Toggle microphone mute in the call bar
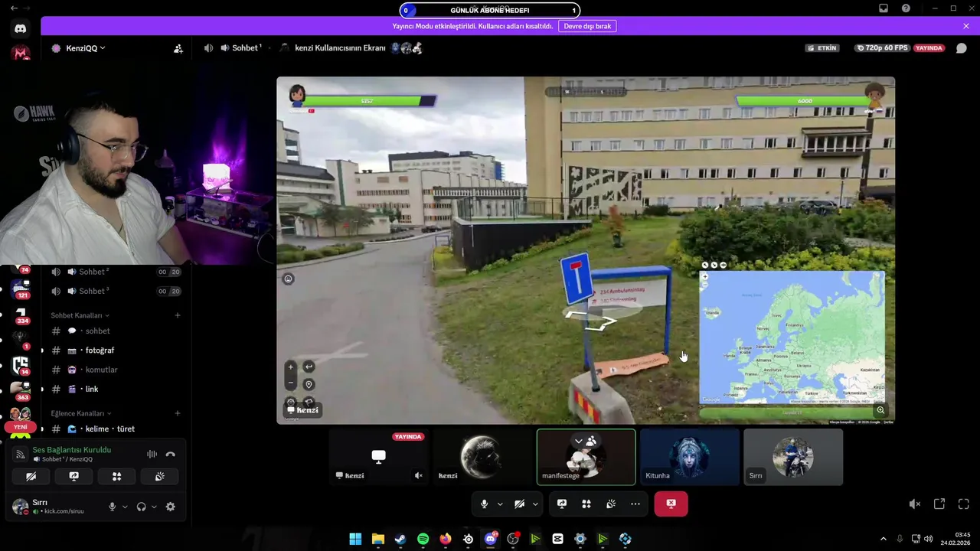Screen dimensions: 980x551 pyautogui.click(x=484, y=504)
